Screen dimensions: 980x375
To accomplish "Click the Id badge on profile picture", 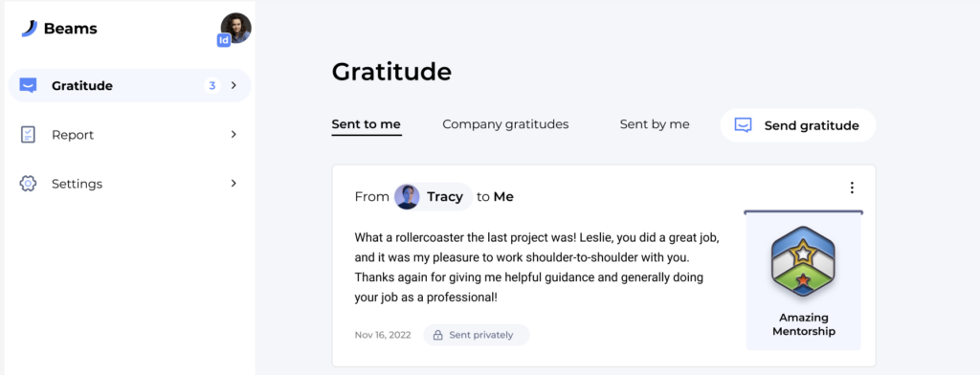I will (224, 40).
